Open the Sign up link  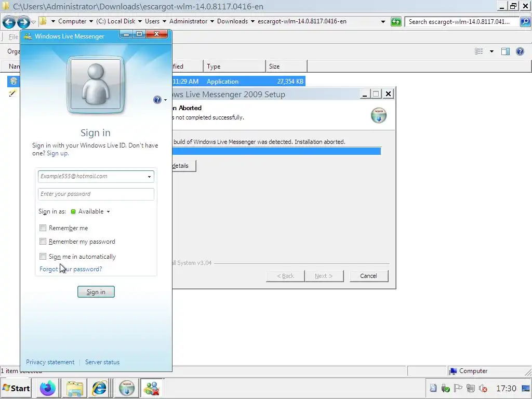57,153
